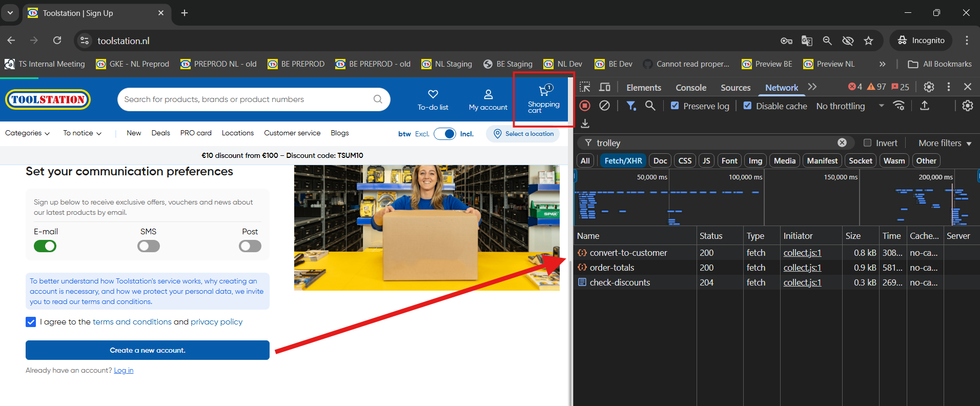Image resolution: width=980 pixels, height=406 pixels.
Task: Follow the Log in link
Action: coord(124,371)
